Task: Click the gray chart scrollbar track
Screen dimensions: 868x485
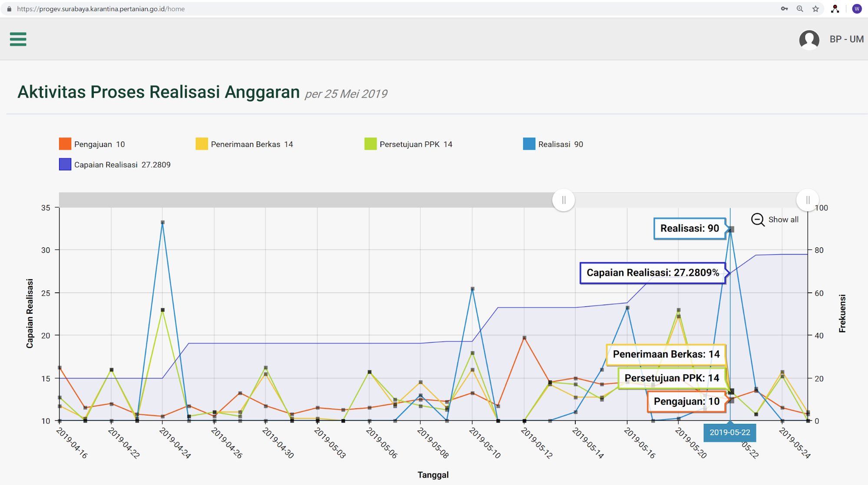Action: [304, 200]
